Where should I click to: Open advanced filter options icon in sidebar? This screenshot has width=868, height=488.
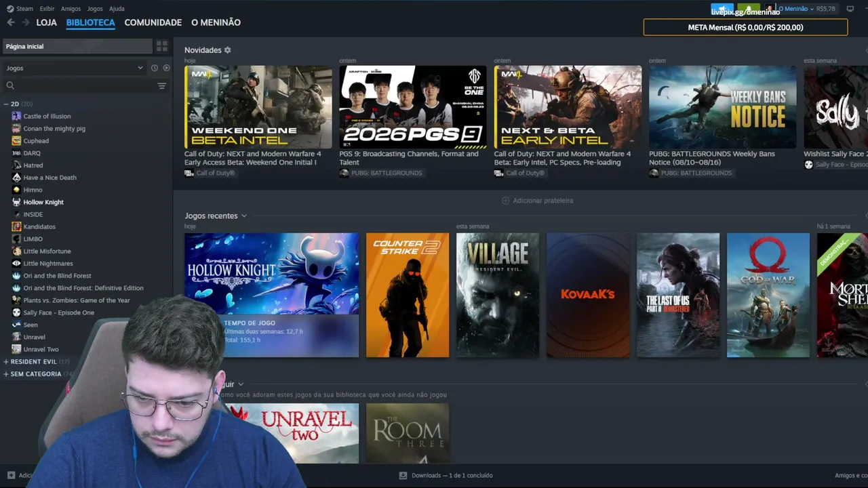click(161, 85)
